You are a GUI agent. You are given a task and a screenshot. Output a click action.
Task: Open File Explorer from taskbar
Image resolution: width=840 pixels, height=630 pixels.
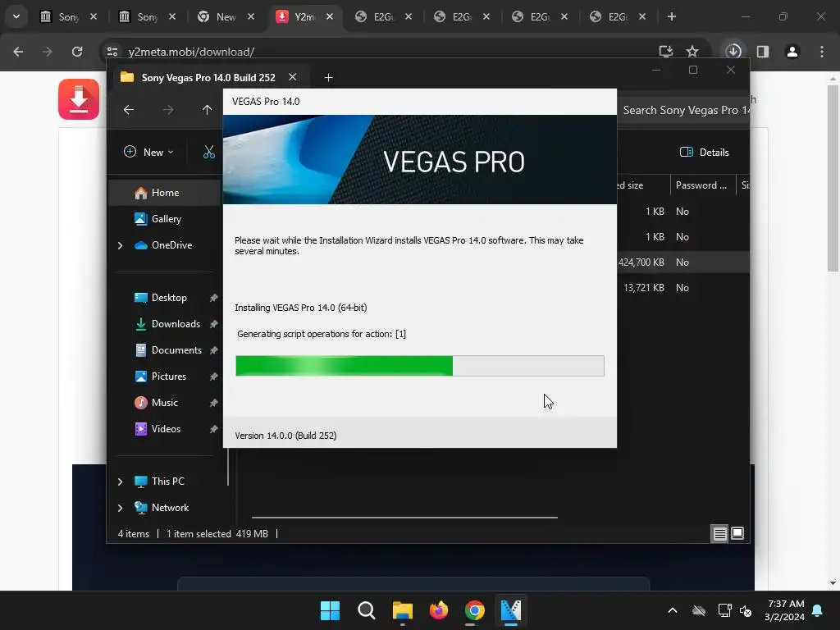[x=402, y=610]
